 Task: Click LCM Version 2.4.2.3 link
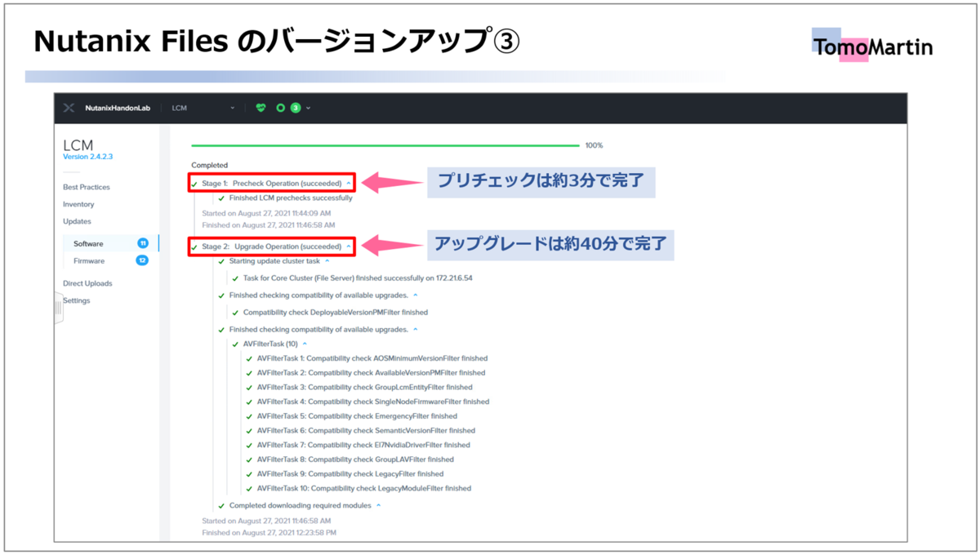[x=87, y=157]
